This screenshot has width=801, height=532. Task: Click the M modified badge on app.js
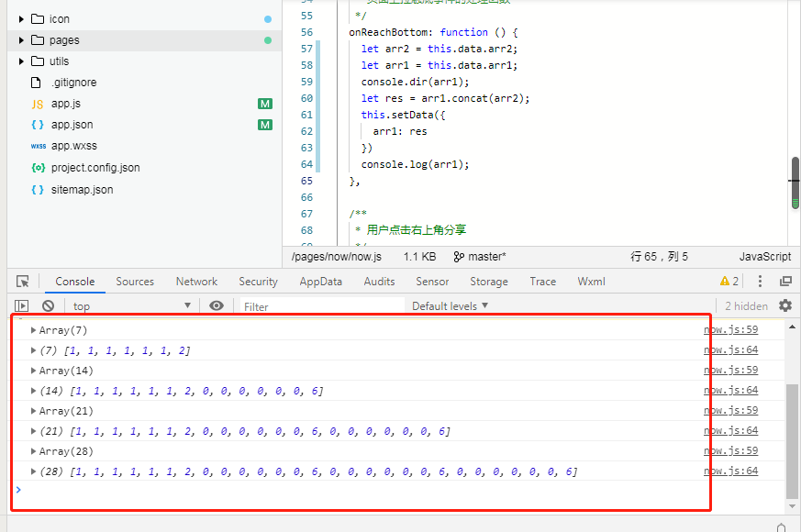(264, 104)
